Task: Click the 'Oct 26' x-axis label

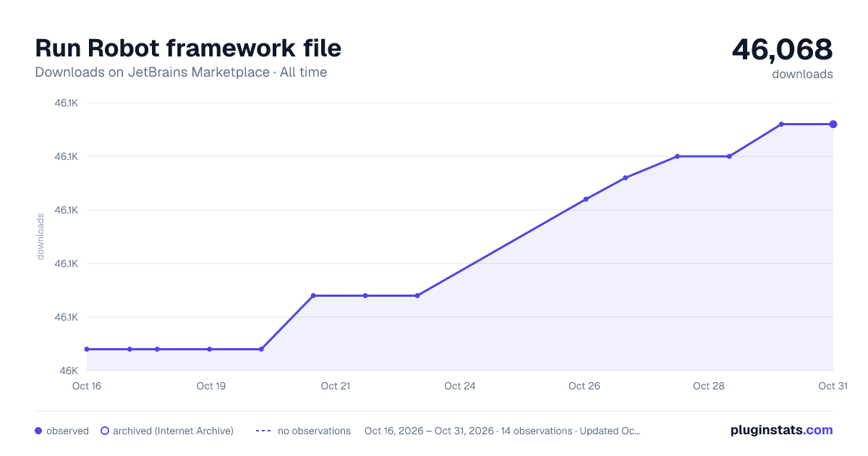Action: (584, 386)
